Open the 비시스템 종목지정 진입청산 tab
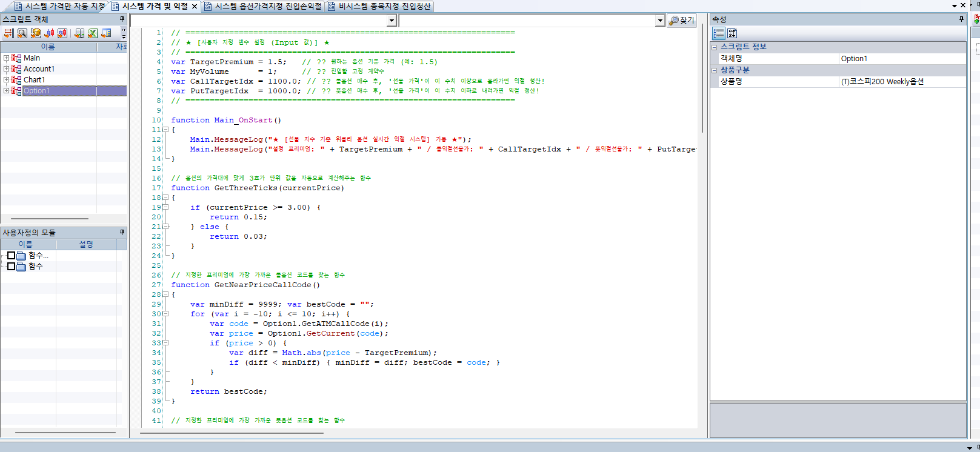The image size is (980, 452). [379, 6]
